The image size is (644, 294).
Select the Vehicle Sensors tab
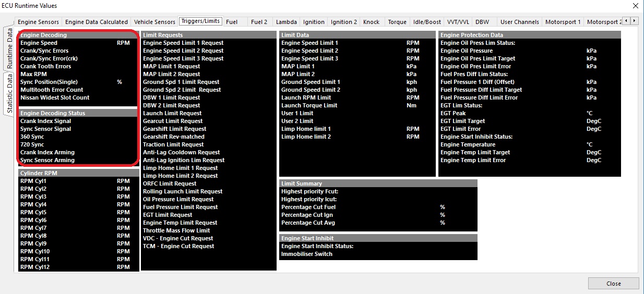point(154,22)
